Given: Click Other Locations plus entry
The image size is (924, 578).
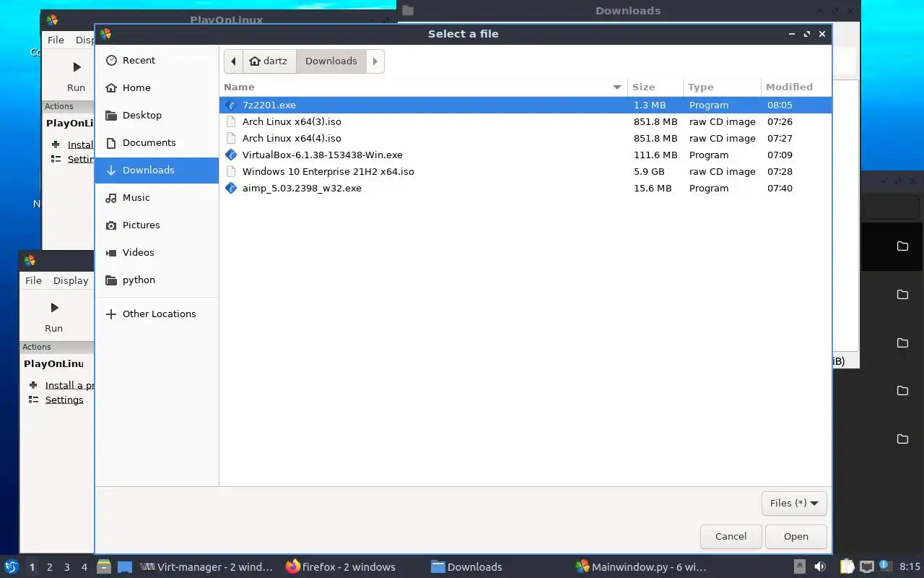Looking at the screenshot, I should click(x=157, y=314).
